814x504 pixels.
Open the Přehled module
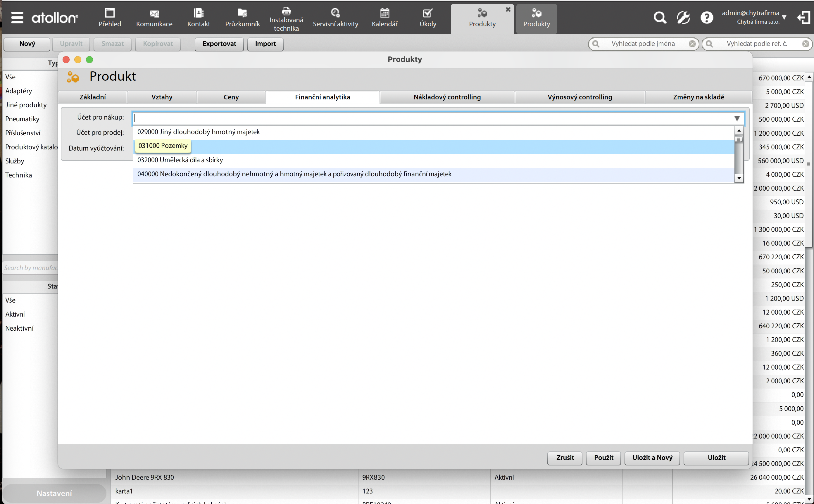[110, 18]
